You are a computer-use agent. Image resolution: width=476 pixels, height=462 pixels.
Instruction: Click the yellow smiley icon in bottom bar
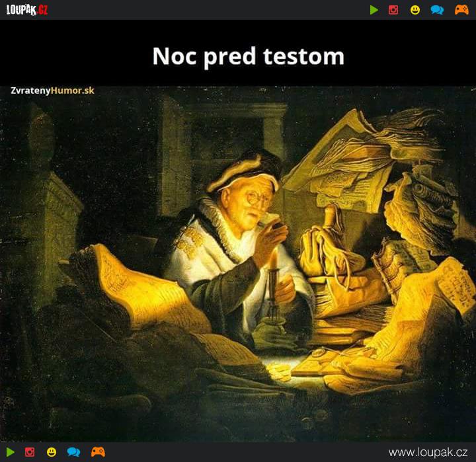coord(52,452)
